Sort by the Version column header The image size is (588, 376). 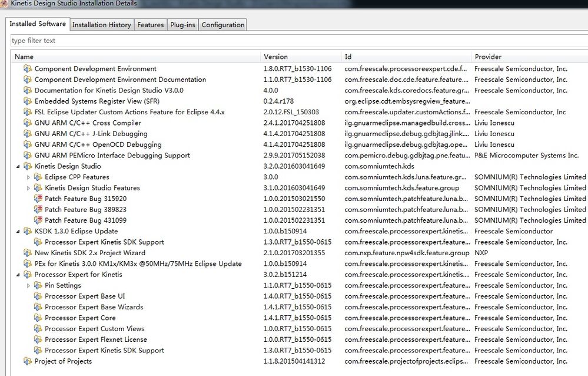point(301,57)
